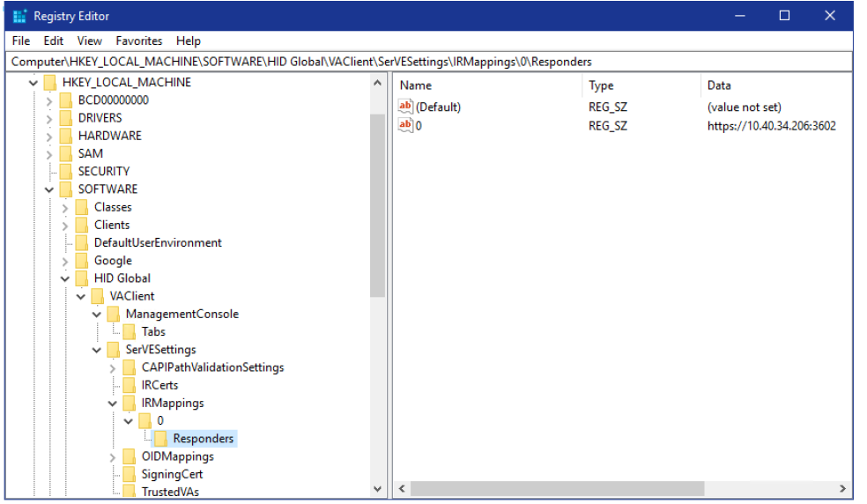Select the Google folder icon
The image size is (867, 504).
[82, 261]
